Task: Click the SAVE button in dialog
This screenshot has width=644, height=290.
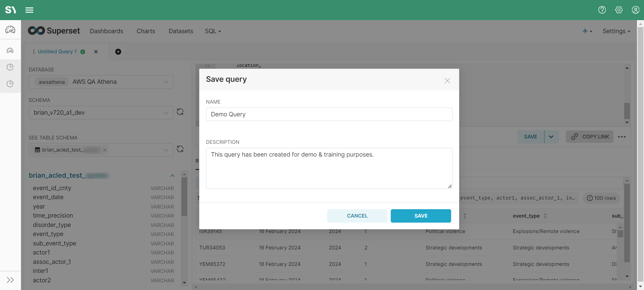Action: [x=421, y=216]
